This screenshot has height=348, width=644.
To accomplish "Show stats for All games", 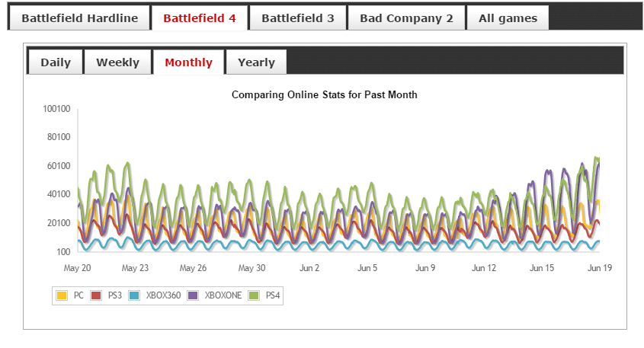I will point(508,18).
